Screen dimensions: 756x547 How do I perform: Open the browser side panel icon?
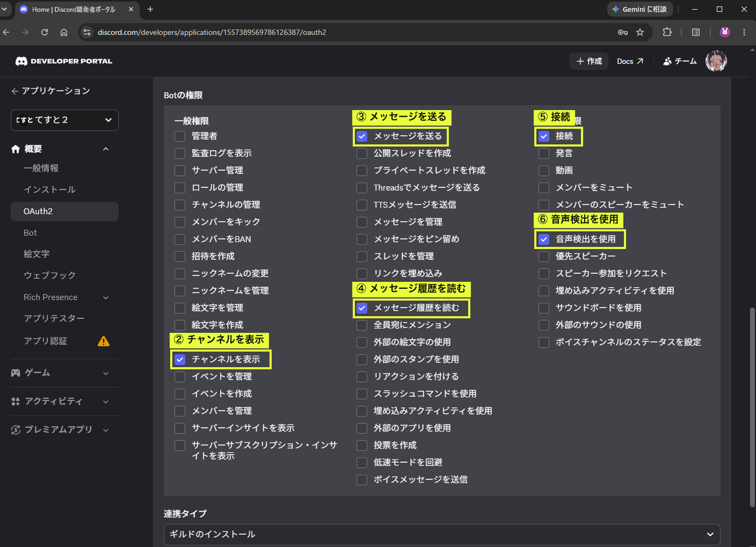[696, 32]
